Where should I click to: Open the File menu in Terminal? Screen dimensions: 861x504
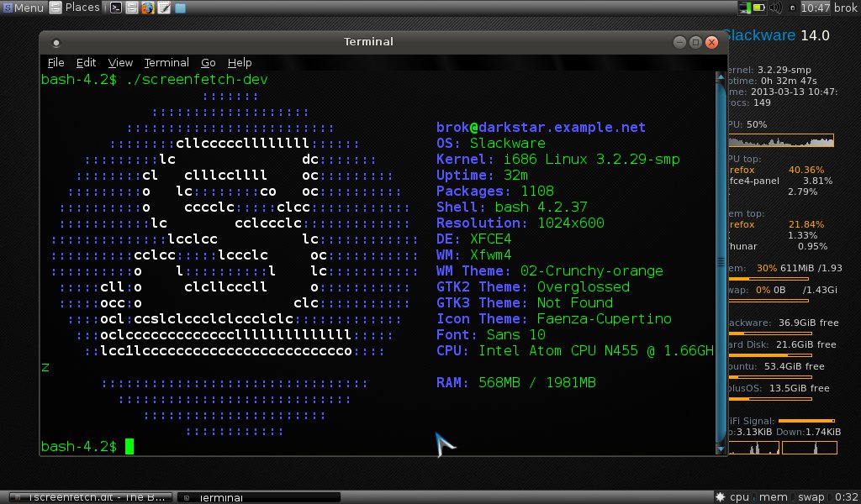point(56,62)
